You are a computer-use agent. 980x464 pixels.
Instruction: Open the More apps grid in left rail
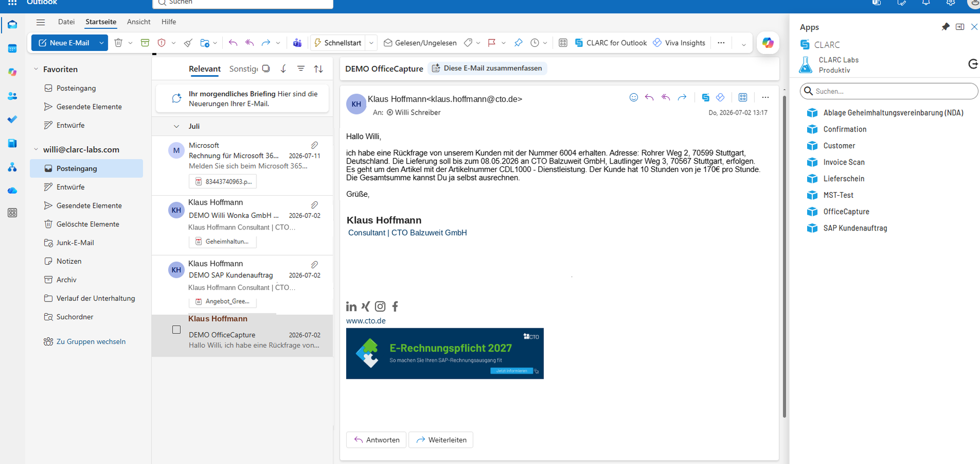tap(13, 213)
